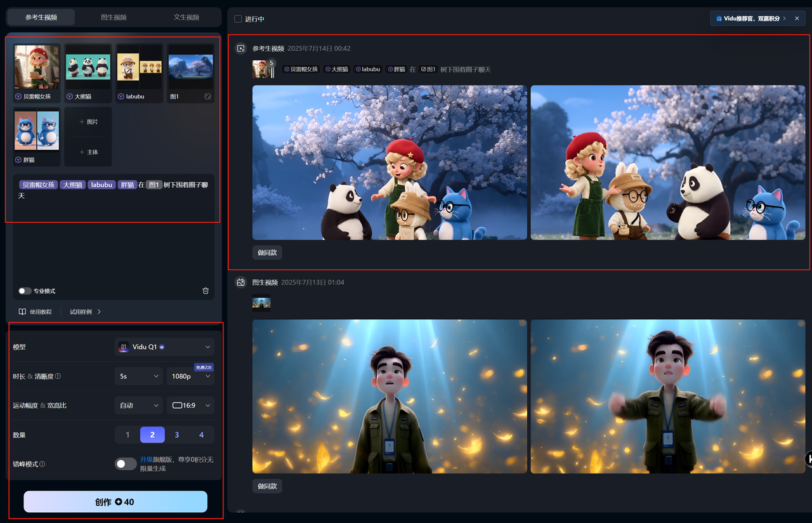Select the 大熊猫 reference thumbnail

coord(88,67)
